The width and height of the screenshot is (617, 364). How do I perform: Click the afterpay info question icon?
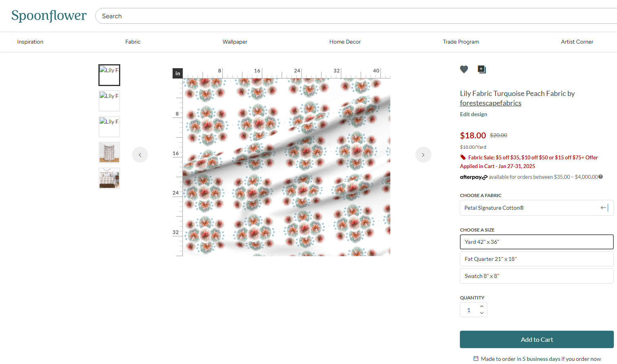601,177
